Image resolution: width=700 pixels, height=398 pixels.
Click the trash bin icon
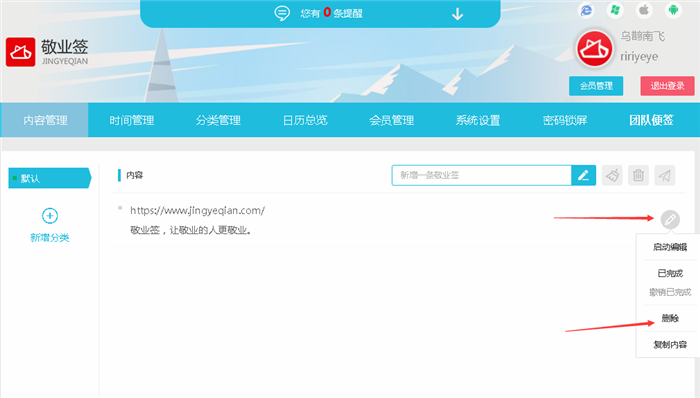pyautogui.click(x=638, y=175)
